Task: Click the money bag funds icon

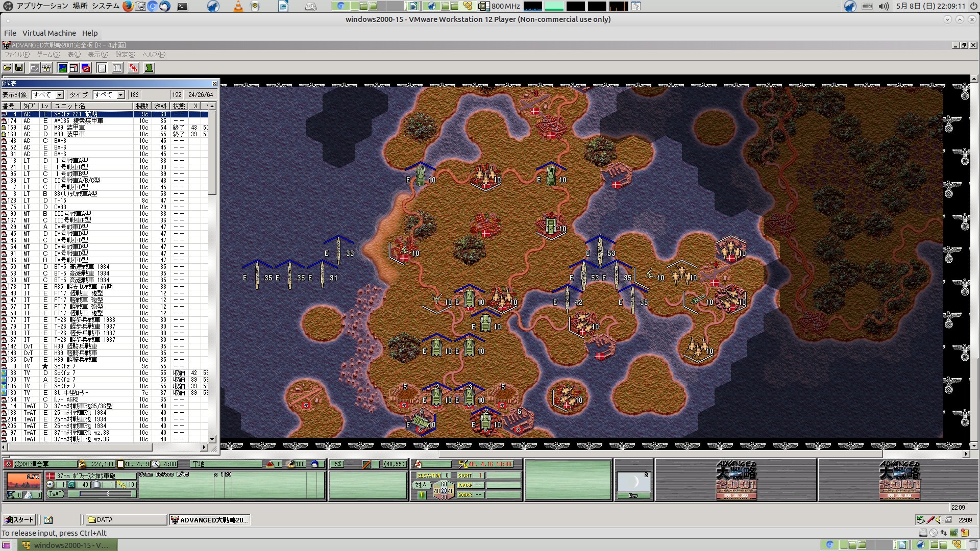Action: point(82,464)
